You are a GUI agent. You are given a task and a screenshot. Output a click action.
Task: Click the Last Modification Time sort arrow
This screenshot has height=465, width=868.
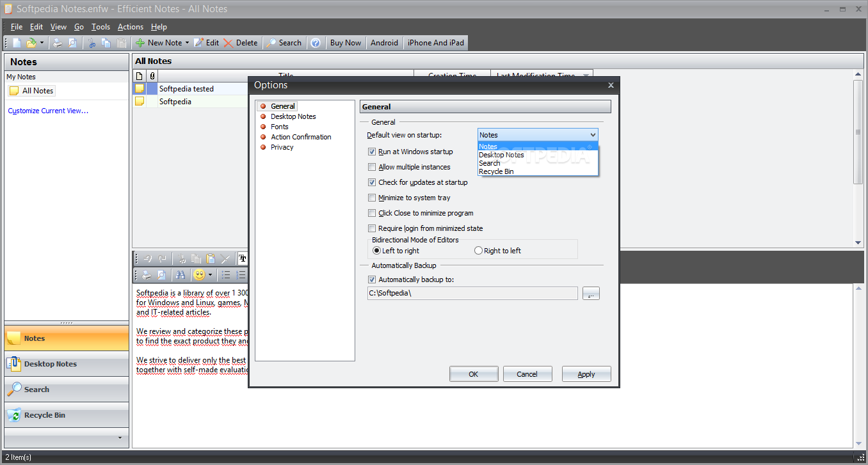tap(586, 75)
